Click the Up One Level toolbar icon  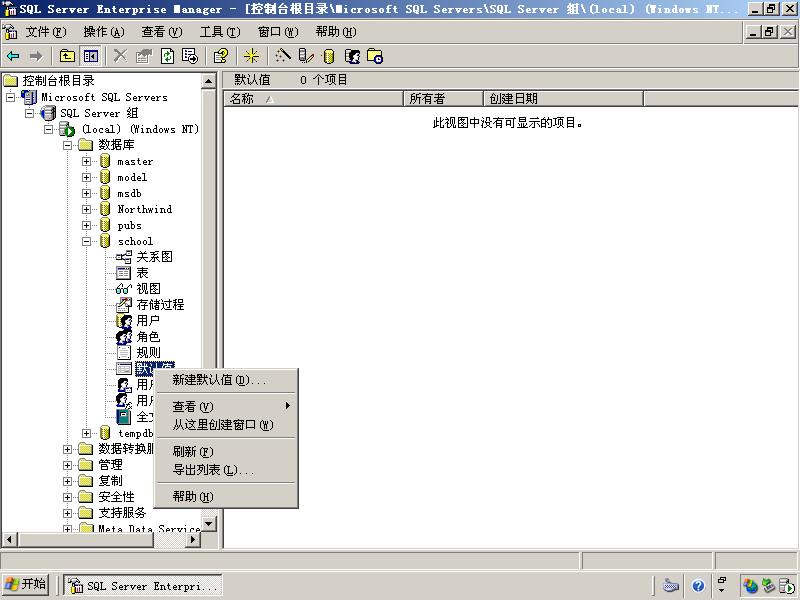coord(67,56)
